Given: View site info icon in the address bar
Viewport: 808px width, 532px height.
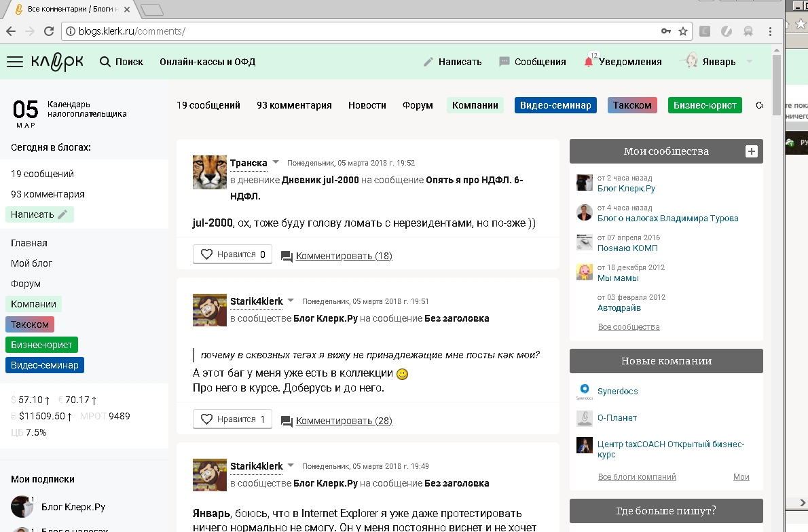Looking at the screenshot, I should 71,31.
